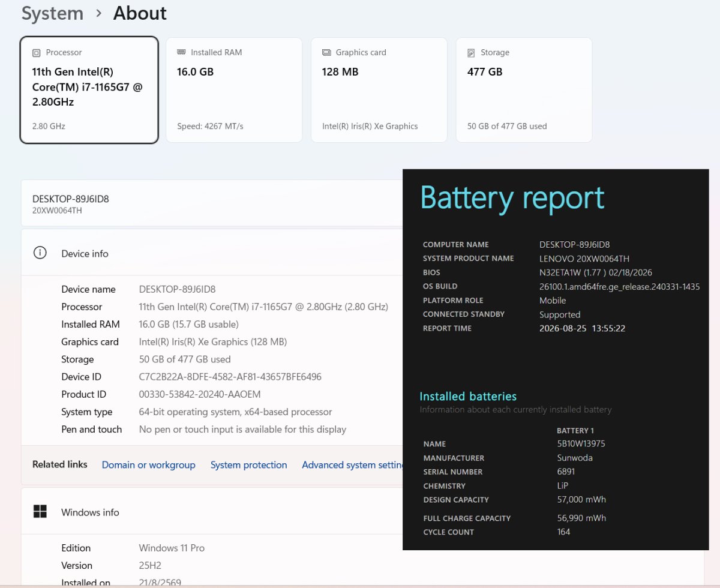720x588 pixels.
Task: Select FULL CHARGE CAPACITY value 56,990 mWh
Action: click(x=581, y=518)
